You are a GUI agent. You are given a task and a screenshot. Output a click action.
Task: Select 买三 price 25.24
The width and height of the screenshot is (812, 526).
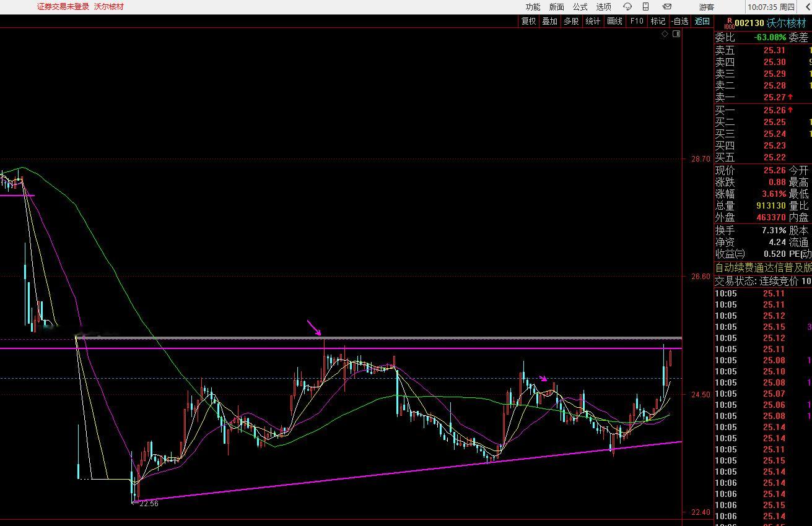pyautogui.click(x=774, y=134)
